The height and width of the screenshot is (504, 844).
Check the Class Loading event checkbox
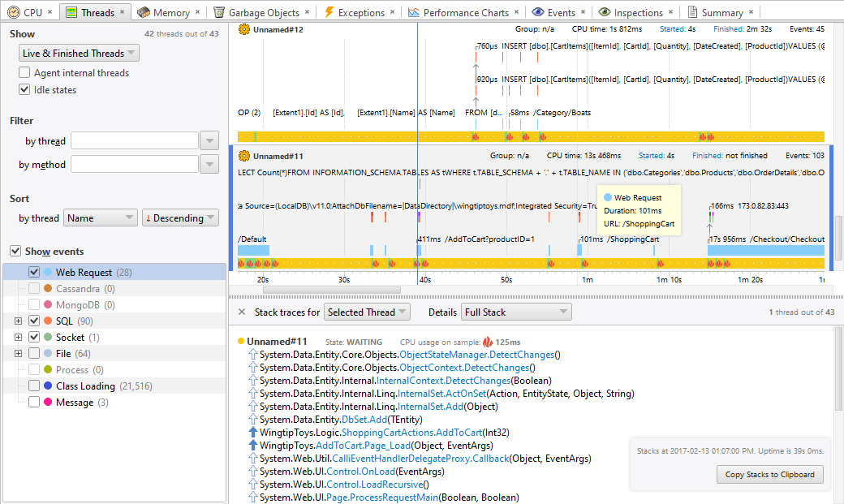click(x=34, y=386)
